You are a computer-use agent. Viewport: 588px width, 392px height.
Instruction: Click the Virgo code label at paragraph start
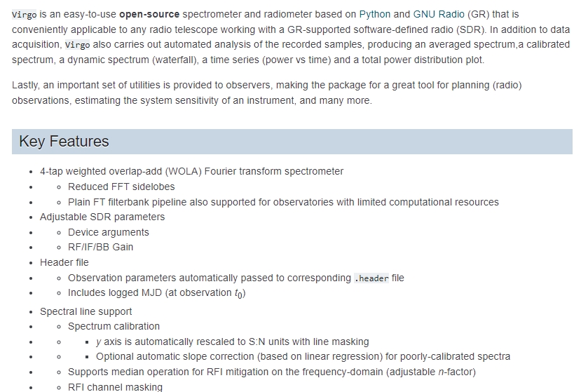[x=23, y=14]
